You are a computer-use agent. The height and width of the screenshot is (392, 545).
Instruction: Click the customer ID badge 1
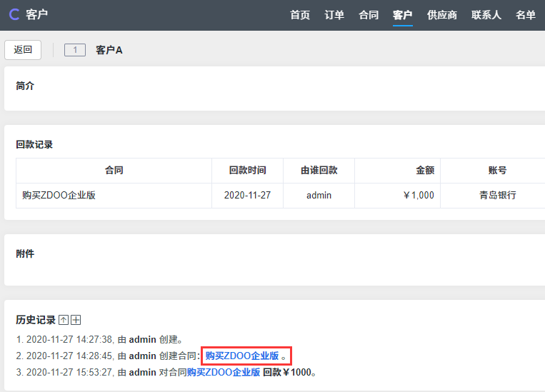pyautogui.click(x=75, y=50)
